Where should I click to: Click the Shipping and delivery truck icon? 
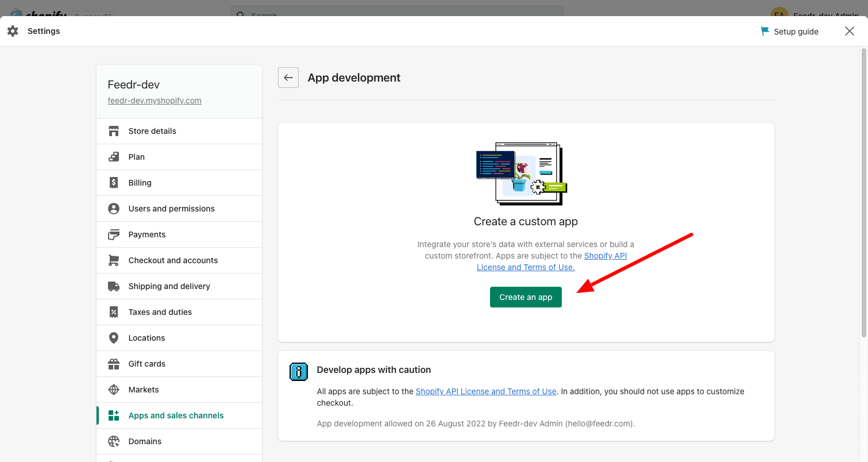pos(114,286)
